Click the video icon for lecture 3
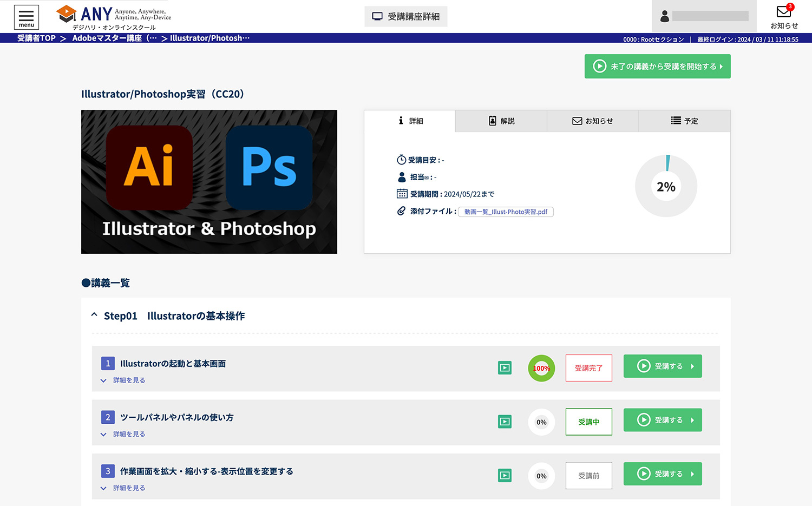 tap(505, 476)
